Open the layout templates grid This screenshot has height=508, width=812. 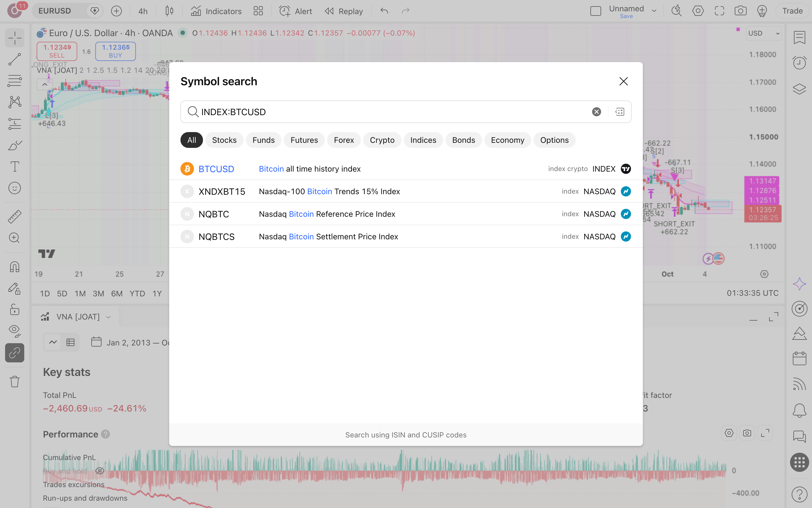[x=258, y=11]
